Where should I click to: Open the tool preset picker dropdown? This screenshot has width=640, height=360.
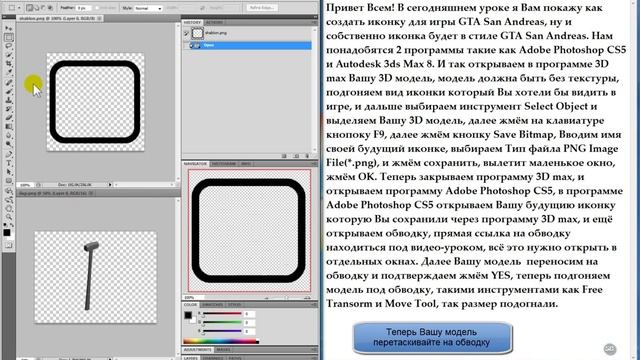coord(19,8)
